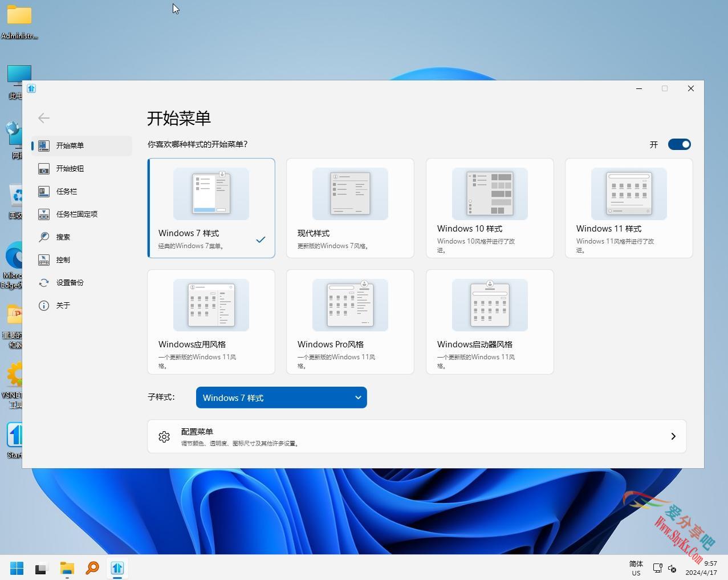
Task: Choose the Windows 10 样式 card
Action: coord(490,208)
